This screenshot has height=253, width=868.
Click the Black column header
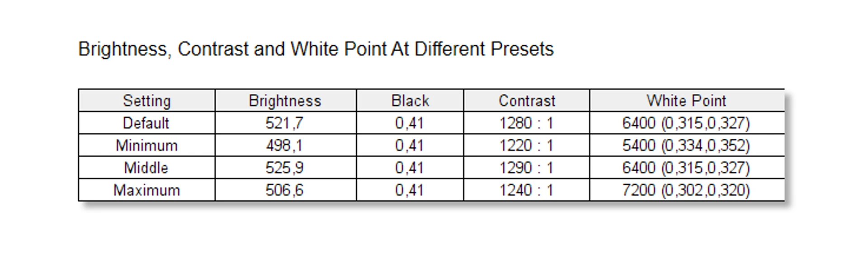[x=410, y=101]
